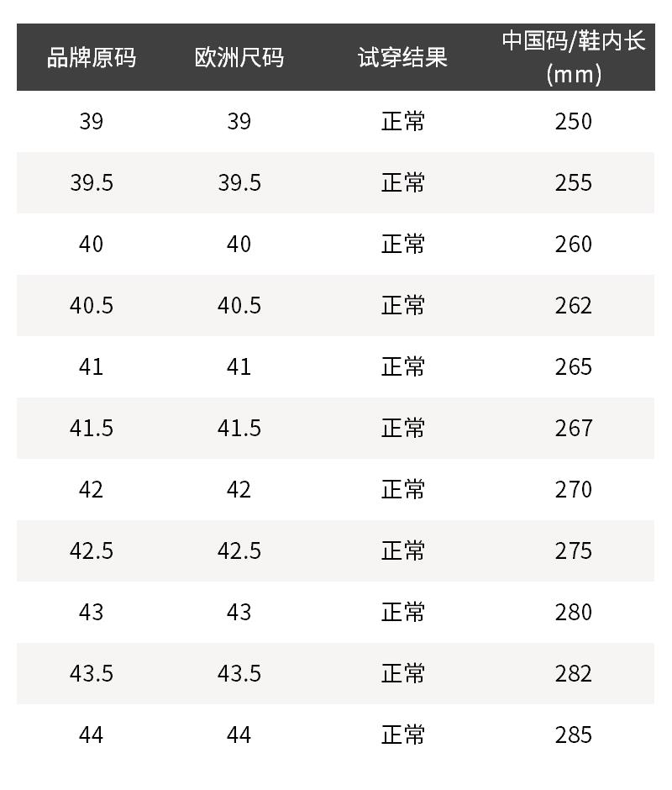Click the 欧洲尺码 column header
This screenshot has width=672, height=790.
(239, 58)
